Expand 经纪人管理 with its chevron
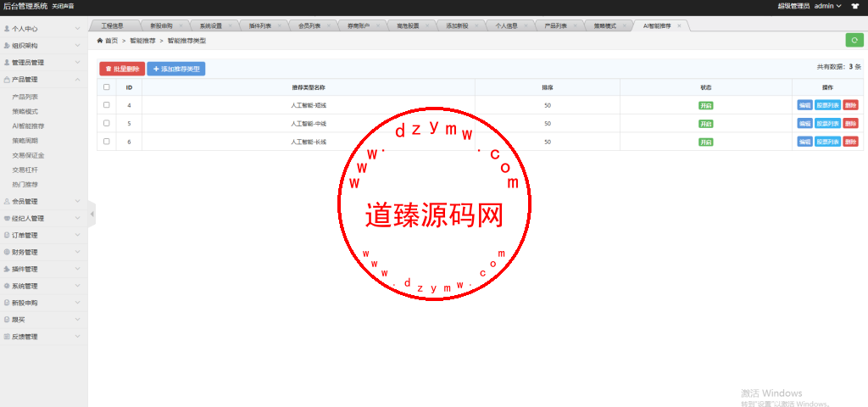The width and height of the screenshot is (868, 407). [77, 218]
